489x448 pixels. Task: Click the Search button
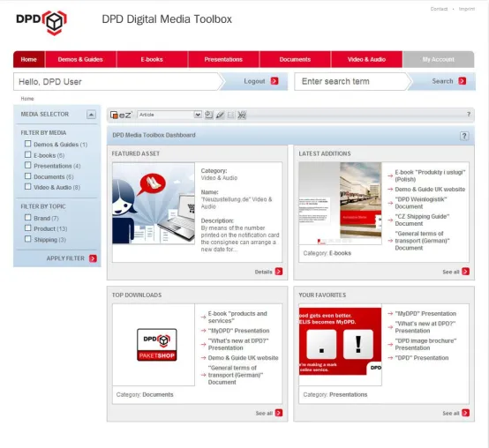pyautogui.click(x=443, y=81)
